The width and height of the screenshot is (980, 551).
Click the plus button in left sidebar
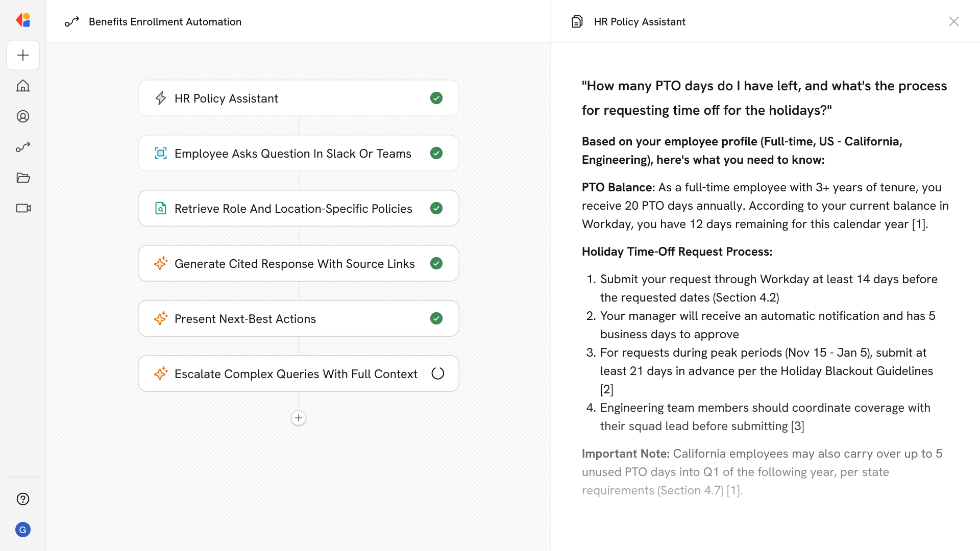23,55
